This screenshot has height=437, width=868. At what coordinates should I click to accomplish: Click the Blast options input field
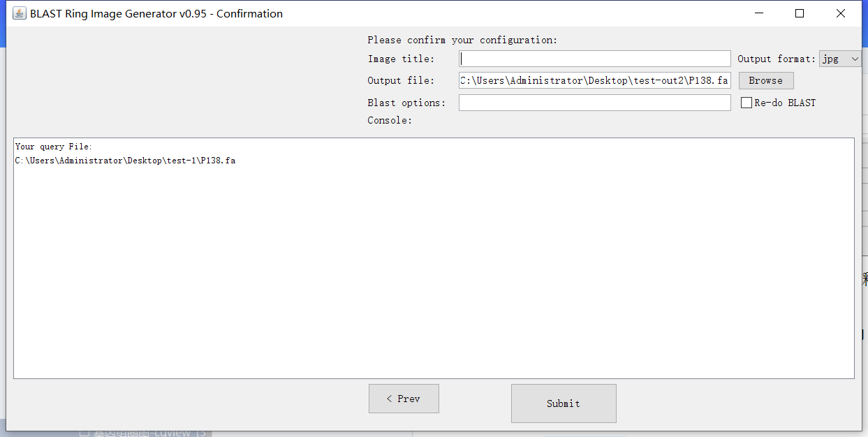click(594, 103)
